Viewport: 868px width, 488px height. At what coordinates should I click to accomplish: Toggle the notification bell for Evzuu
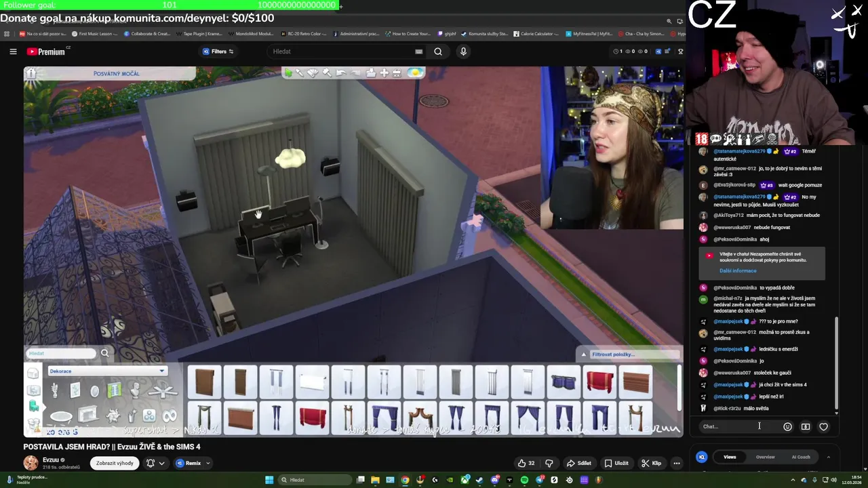[x=151, y=463]
